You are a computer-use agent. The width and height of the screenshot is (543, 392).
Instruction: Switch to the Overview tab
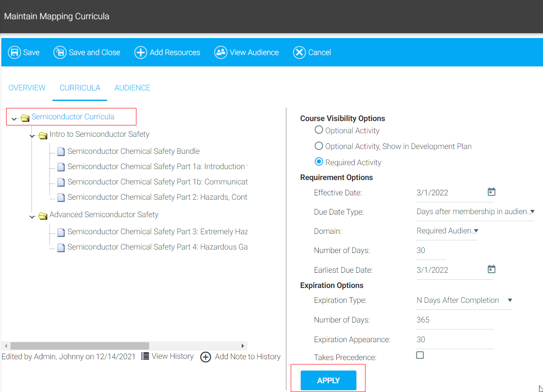coord(27,88)
